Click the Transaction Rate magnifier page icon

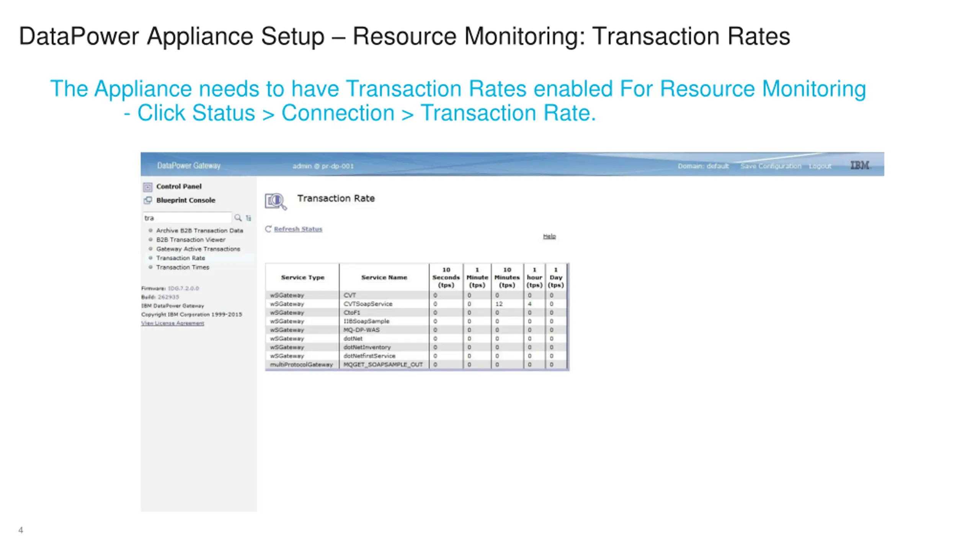tap(276, 201)
